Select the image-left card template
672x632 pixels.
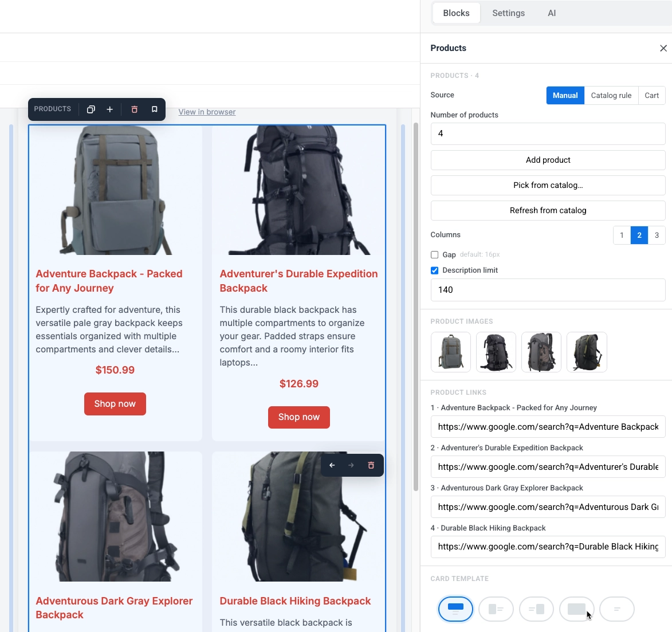coord(496,609)
